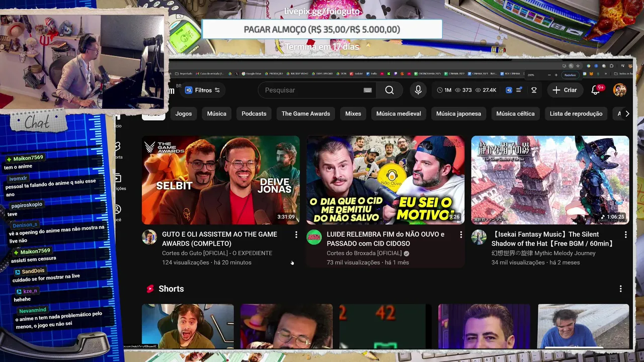
Task: Open Cortes do Broxada channel avatar
Action: (314, 237)
